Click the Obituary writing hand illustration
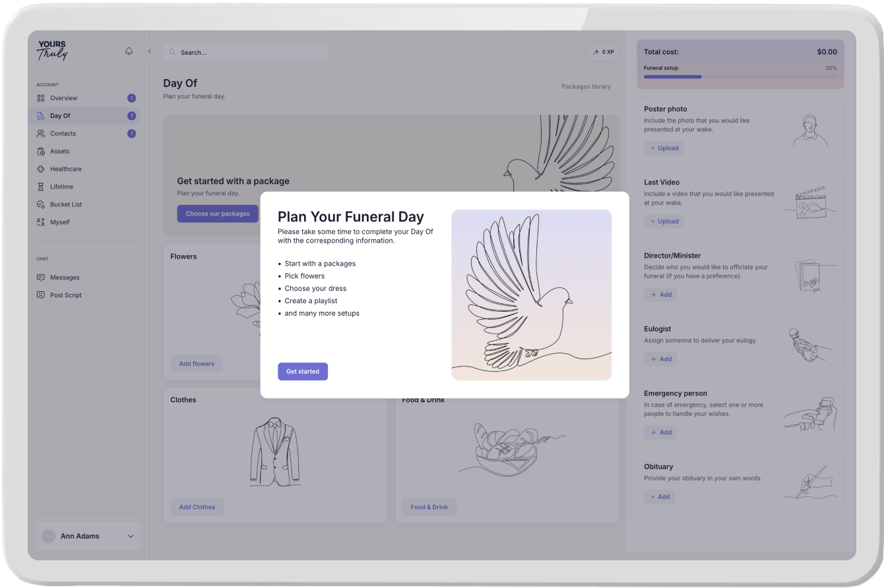884x588 pixels. coord(811,483)
